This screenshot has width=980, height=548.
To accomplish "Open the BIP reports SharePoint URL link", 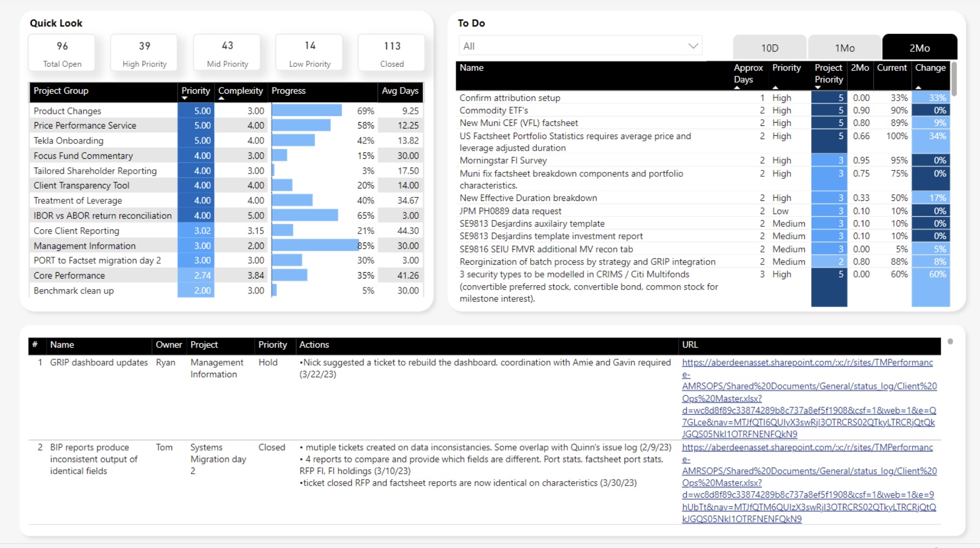I will click(x=809, y=483).
